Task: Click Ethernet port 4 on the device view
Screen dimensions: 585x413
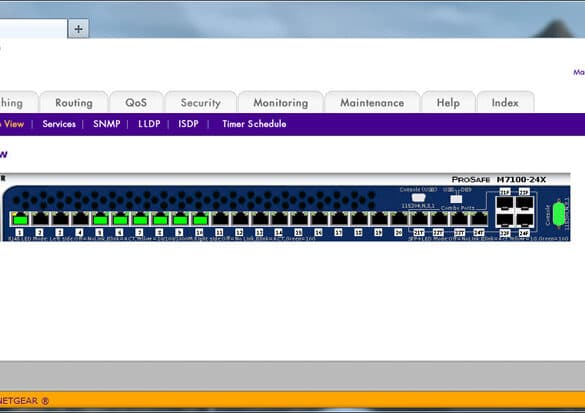Action: 80,219
